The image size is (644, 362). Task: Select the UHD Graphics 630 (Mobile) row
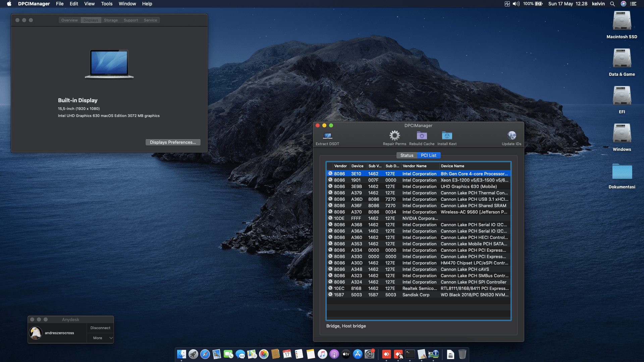[x=419, y=186]
